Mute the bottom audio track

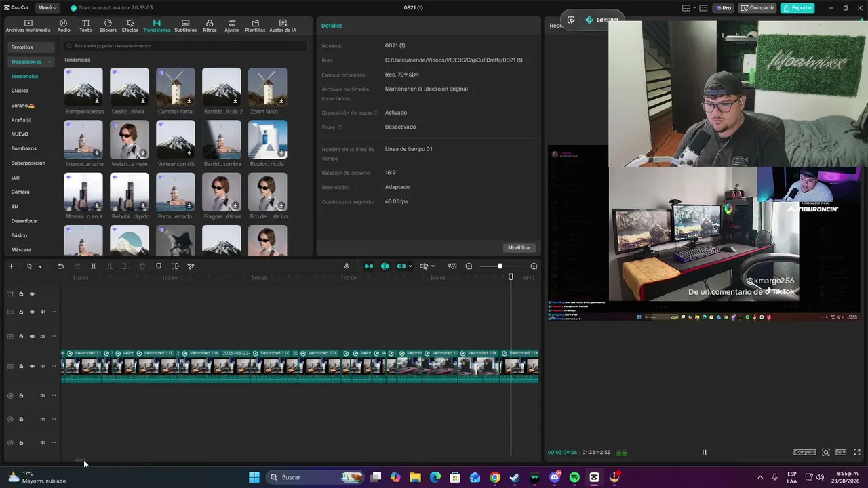43,443
